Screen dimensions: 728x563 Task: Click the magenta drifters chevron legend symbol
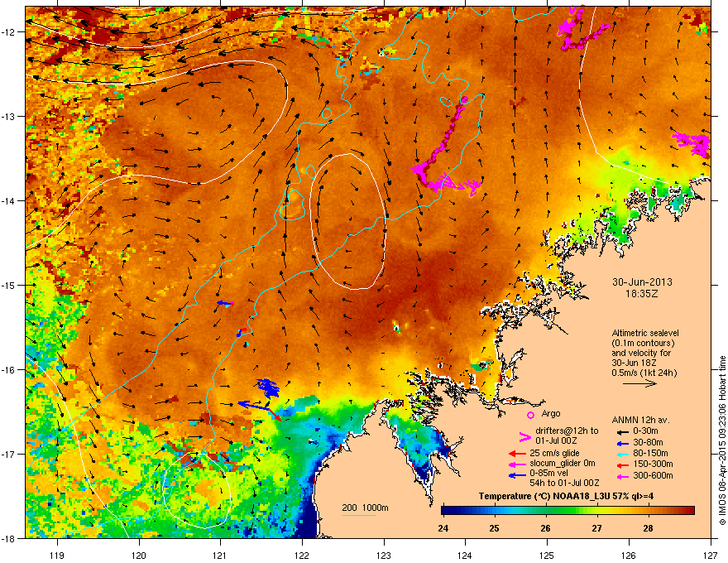[524, 436]
